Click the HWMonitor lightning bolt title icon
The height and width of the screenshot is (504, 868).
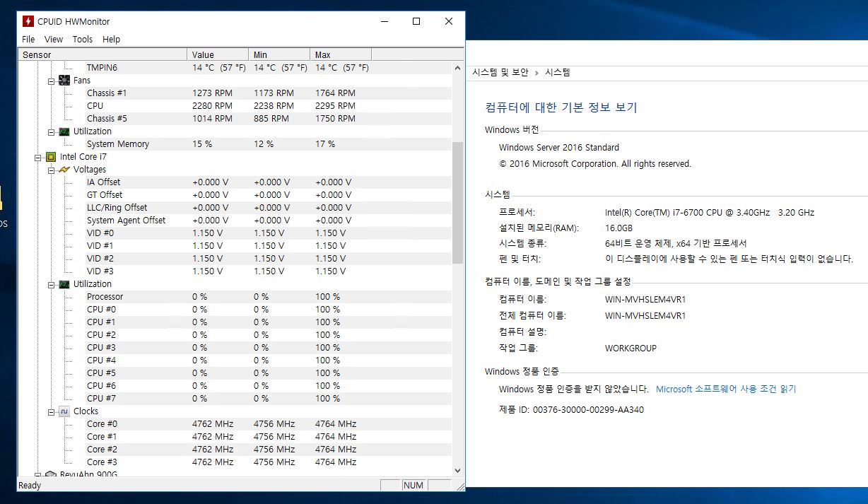point(28,21)
